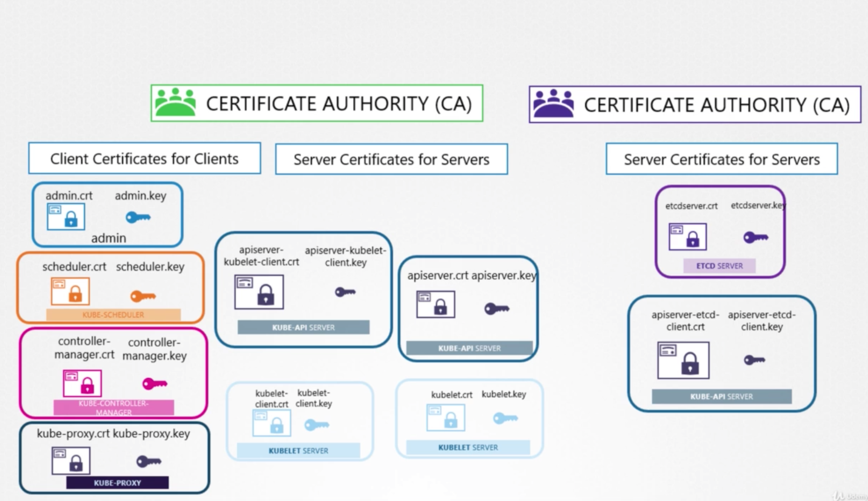Click the blue admin.key key icon
This screenshot has width=868, height=501.
click(x=138, y=217)
